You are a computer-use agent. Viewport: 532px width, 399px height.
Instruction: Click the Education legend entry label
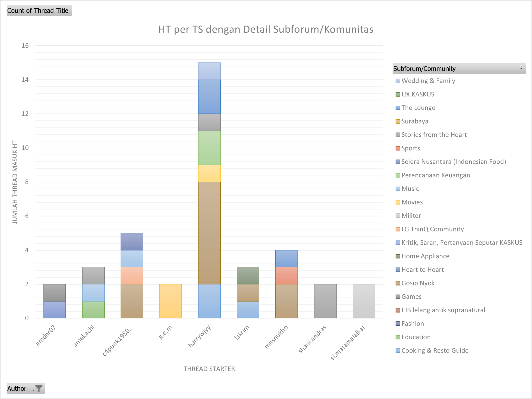pyautogui.click(x=416, y=337)
